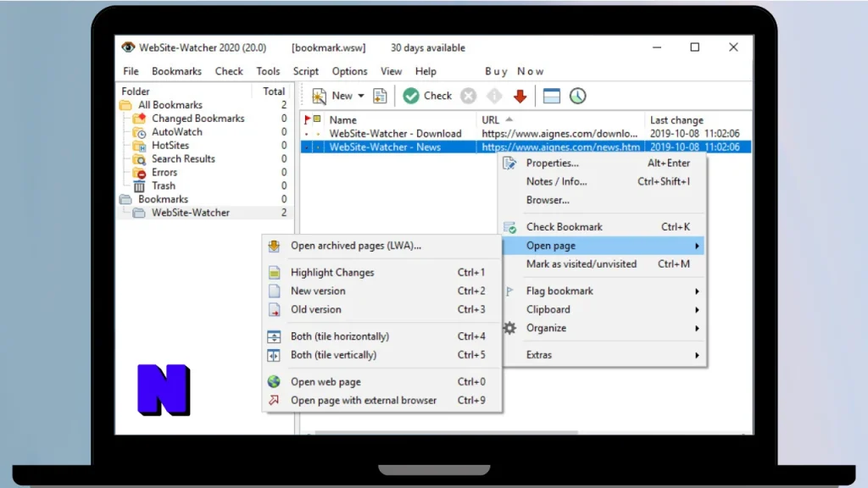Click the WebSite-Watcher - News bookmark name

[385, 147]
